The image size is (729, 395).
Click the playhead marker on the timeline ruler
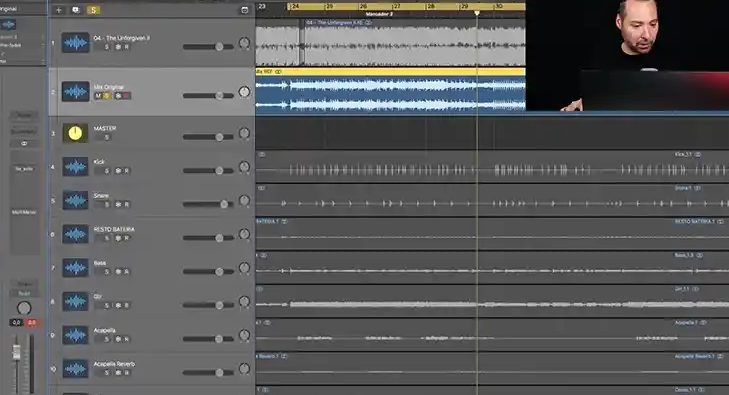point(477,13)
